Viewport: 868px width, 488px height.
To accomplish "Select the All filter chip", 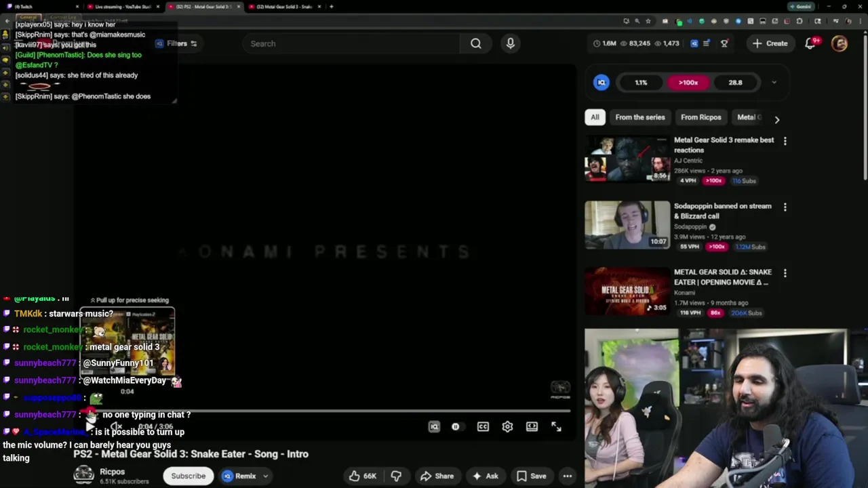I will pyautogui.click(x=595, y=117).
